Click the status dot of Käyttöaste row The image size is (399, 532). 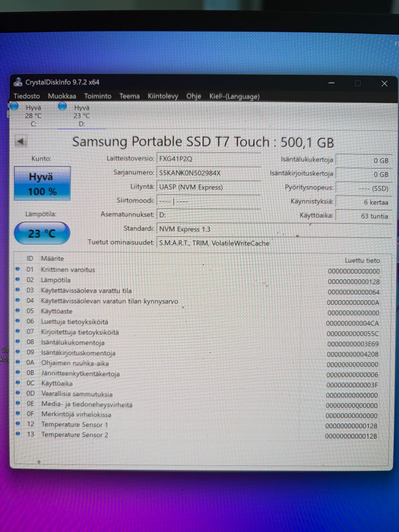(18, 310)
